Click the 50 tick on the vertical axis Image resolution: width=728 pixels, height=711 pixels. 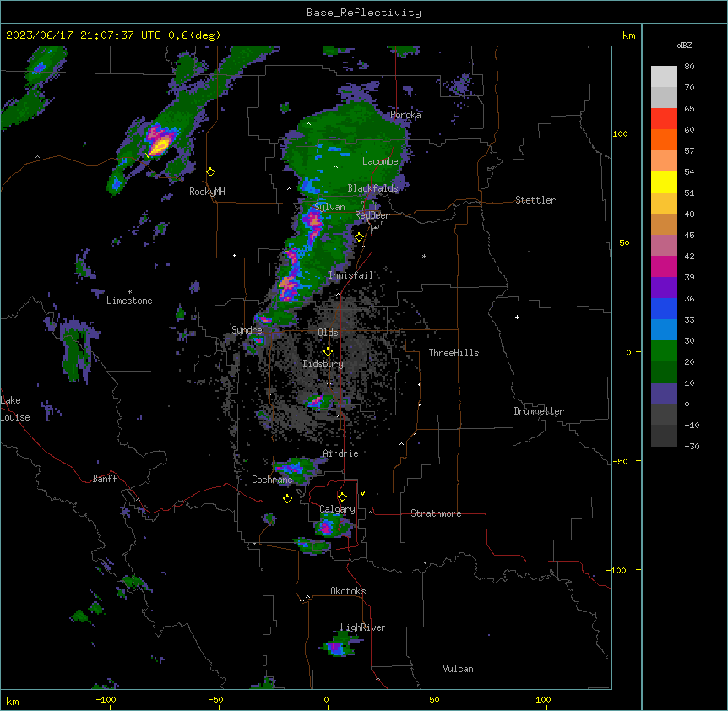624,242
